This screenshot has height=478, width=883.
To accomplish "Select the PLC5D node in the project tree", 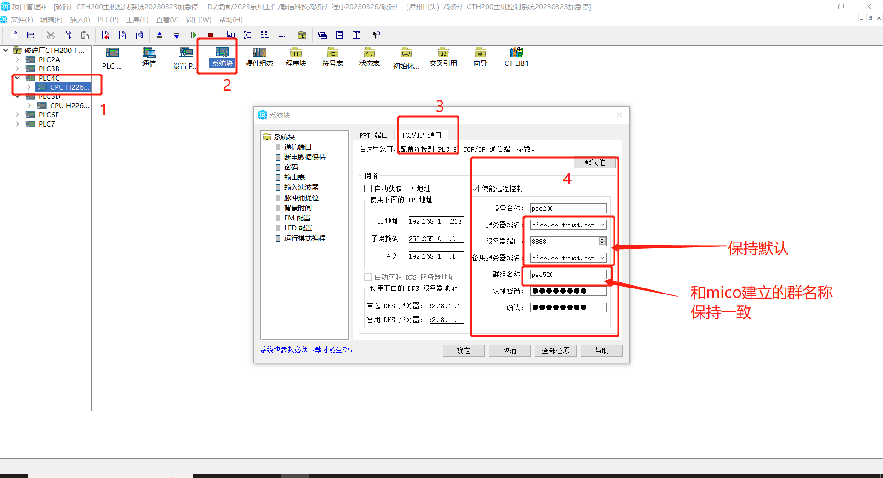I will click(x=50, y=97).
